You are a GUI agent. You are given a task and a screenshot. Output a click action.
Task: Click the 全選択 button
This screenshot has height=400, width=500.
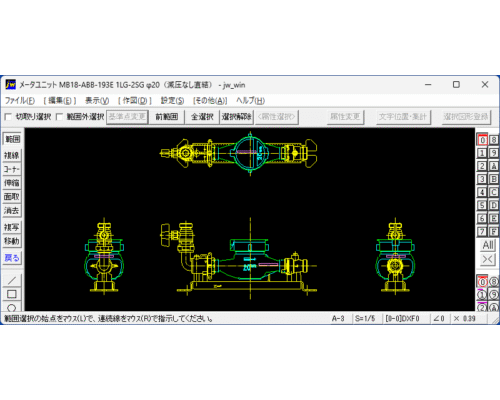point(202,117)
